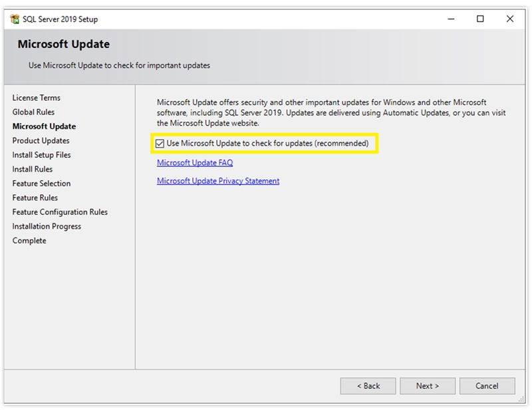Select Product Updates step in sidebar
532x415 pixels.
click(41, 141)
